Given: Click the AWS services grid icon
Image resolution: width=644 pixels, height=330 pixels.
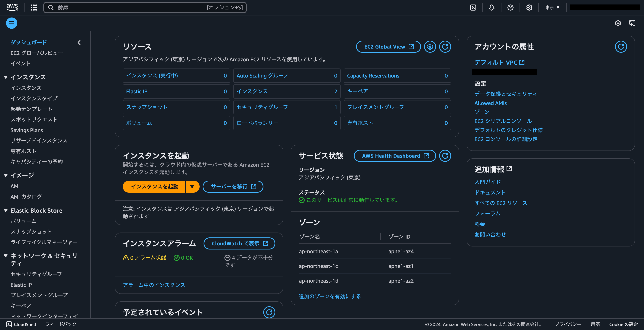Looking at the screenshot, I should [x=34, y=8].
